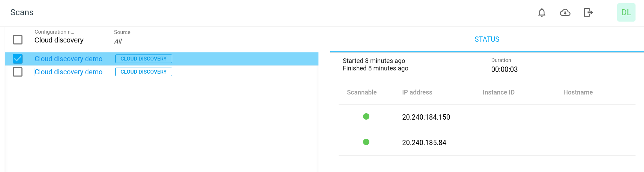Check the second Cloud discovery demo scan
This screenshot has width=644, height=172.
point(18,72)
